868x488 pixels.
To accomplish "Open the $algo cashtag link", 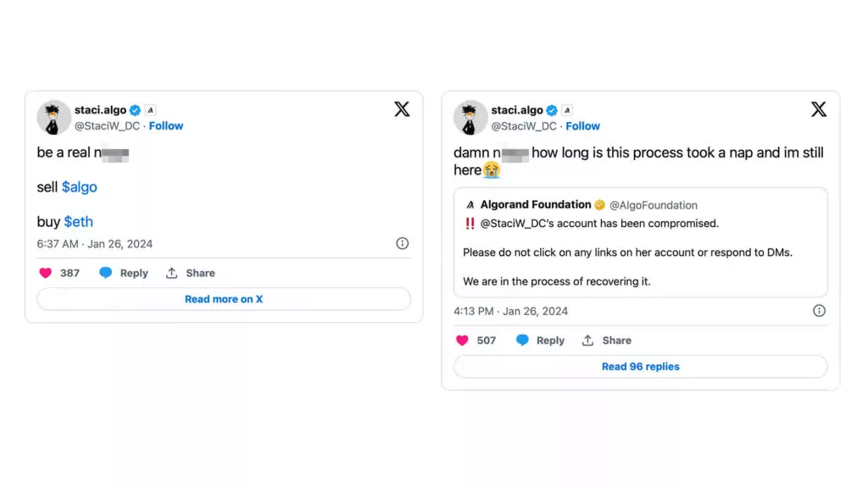I will tap(79, 187).
